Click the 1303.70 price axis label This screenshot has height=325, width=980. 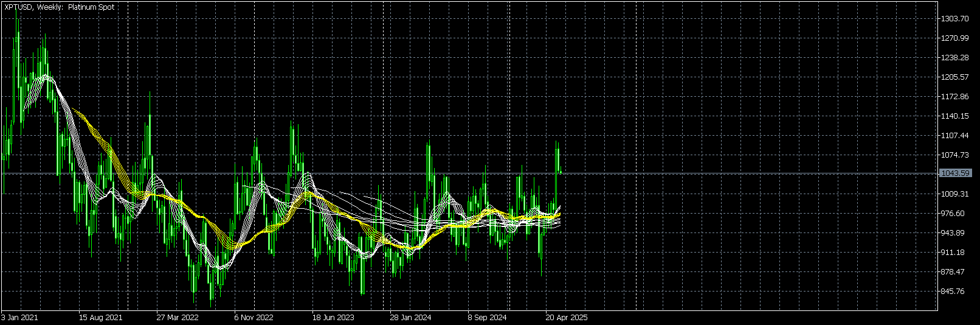[x=955, y=19]
